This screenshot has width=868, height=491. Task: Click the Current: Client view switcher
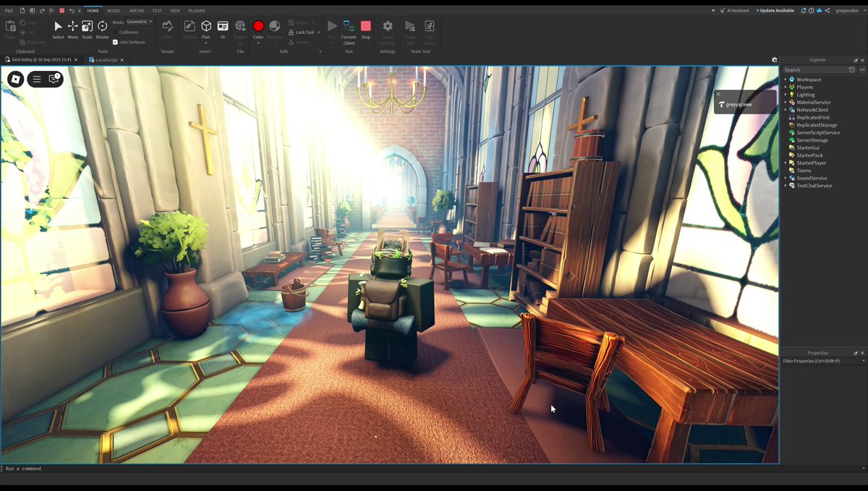(349, 30)
